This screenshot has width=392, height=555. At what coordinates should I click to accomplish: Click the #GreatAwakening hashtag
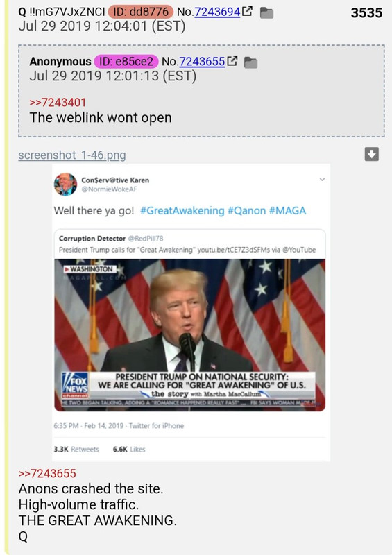pos(182,211)
